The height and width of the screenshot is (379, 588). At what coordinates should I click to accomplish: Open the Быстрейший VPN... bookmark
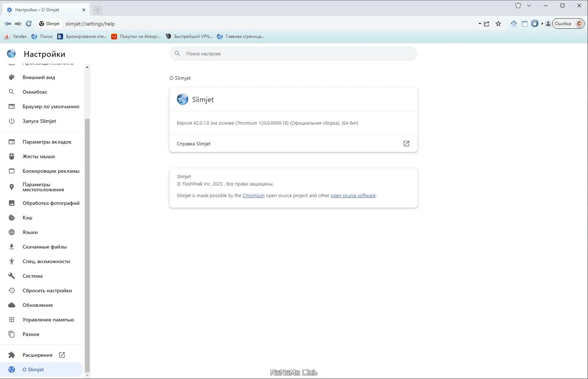click(189, 36)
